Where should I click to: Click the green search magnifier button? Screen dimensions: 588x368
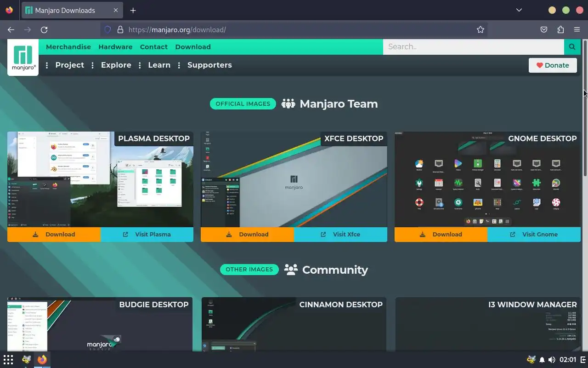point(572,46)
